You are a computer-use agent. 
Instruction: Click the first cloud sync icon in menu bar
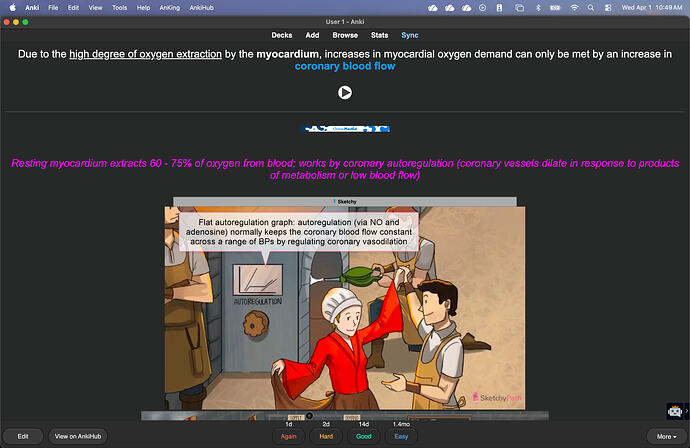[433, 7]
